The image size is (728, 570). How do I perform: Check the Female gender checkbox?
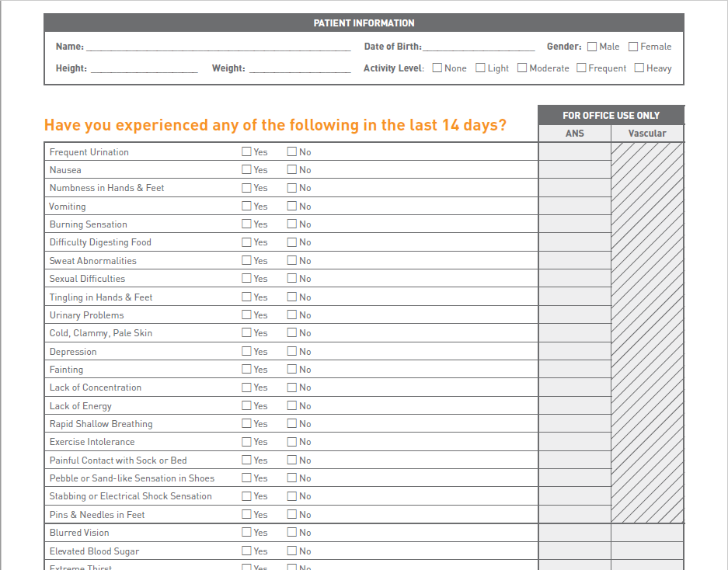coord(633,47)
